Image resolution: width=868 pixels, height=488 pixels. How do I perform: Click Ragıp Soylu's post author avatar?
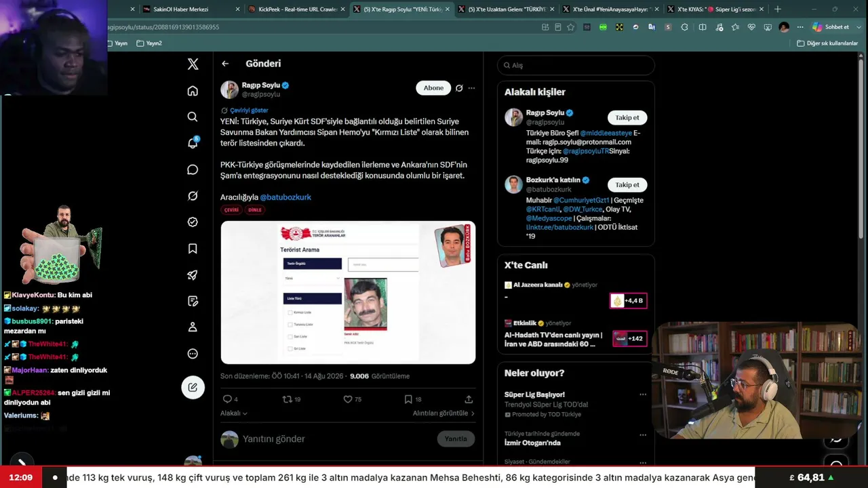(x=230, y=89)
